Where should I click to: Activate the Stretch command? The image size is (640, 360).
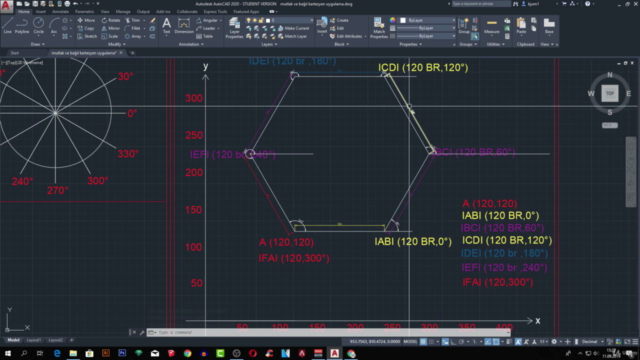(x=87, y=36)
